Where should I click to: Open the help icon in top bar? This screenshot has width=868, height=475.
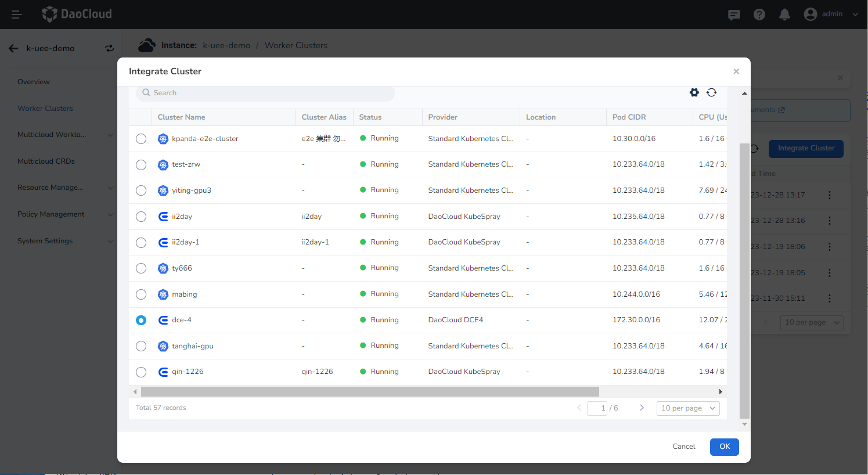click(759, 15)
